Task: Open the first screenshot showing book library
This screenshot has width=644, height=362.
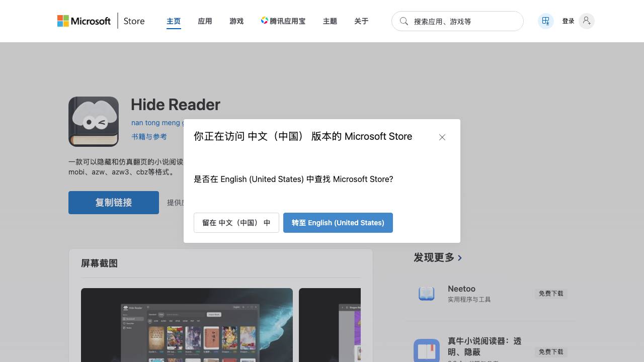Action: pyautogui.click(x=187, y=325)
